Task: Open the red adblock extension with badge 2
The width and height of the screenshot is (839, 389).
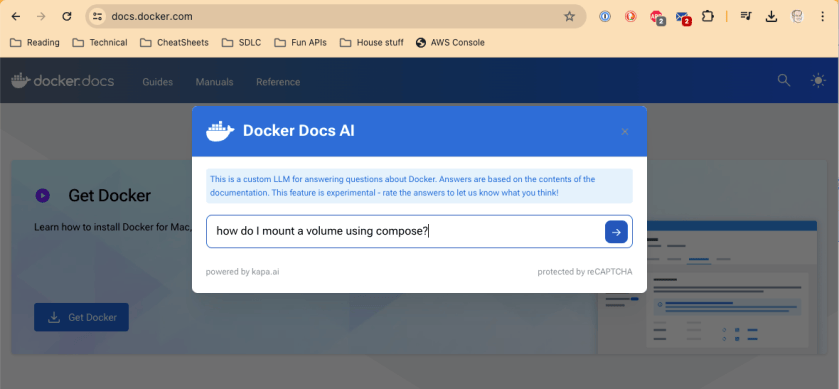Action: point(657,18)
